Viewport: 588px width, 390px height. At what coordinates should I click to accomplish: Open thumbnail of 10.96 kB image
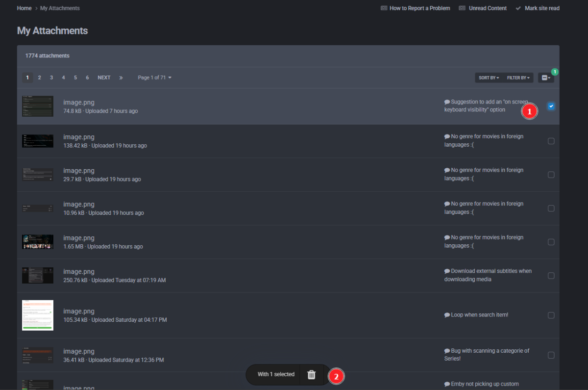pos(38,208)
